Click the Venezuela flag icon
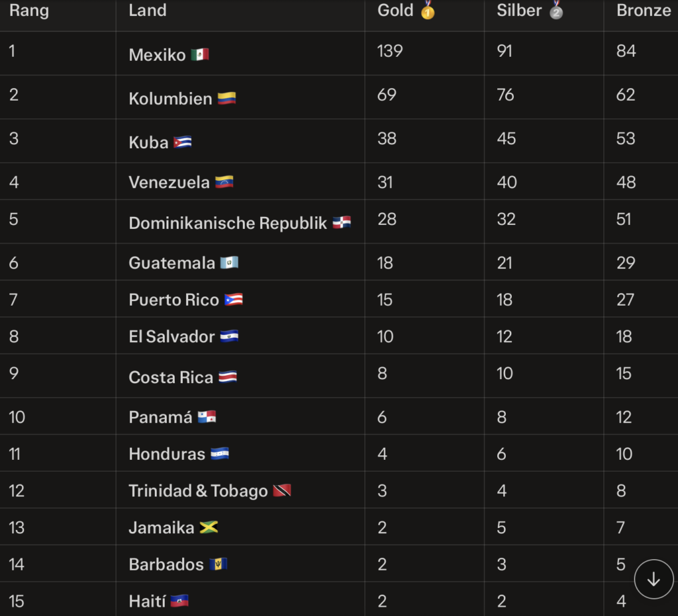 click(224, 182)
